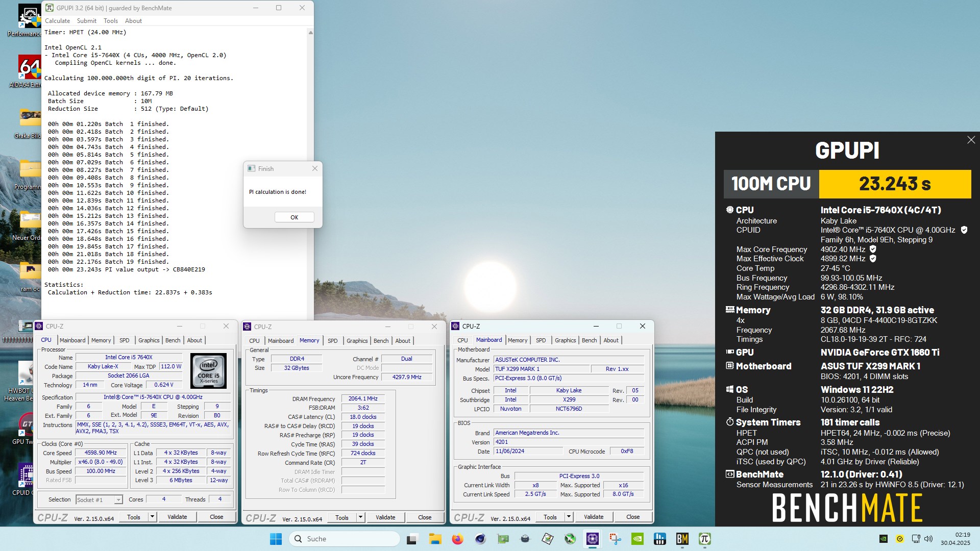Screen dimensions: 980x551
Task: Click CAS# Latency value 18.0 clocks
Action: [x=363, y=417]
